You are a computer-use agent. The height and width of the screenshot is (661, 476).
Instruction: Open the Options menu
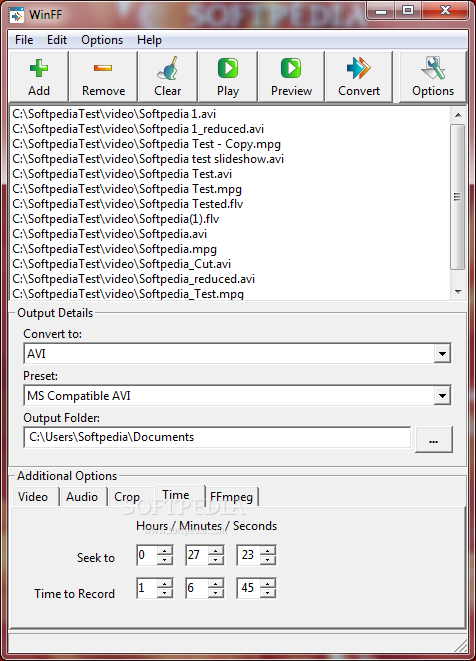(x=102, y=40)
